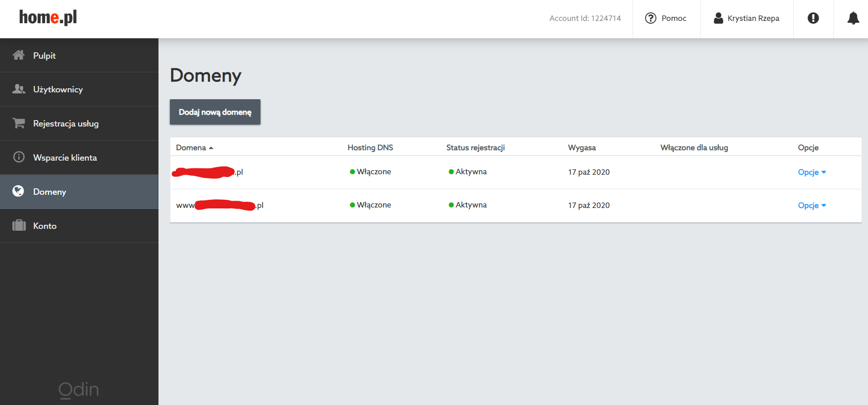This screenshot has width=868, height=405.
Task: Click 17 paź 2020 in www row
Action: (589, 205)
